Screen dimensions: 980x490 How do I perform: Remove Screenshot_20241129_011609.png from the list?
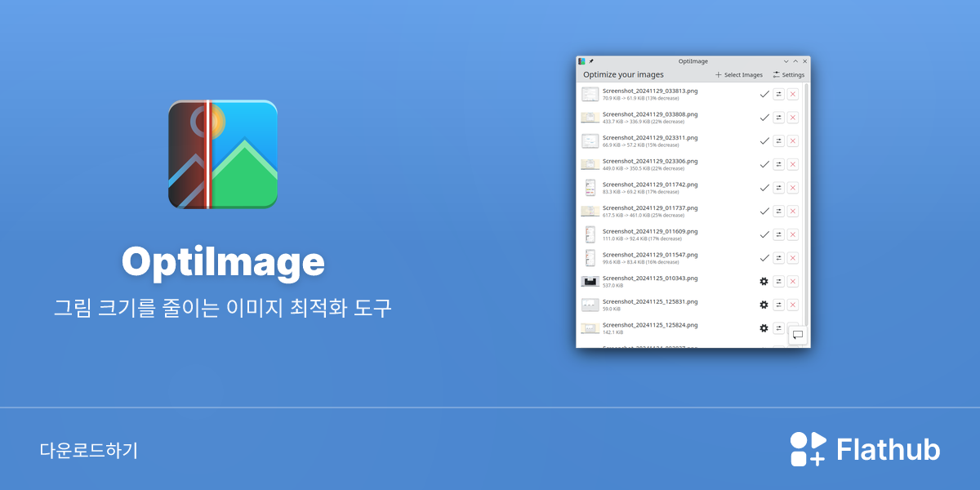tap(793, 234)
